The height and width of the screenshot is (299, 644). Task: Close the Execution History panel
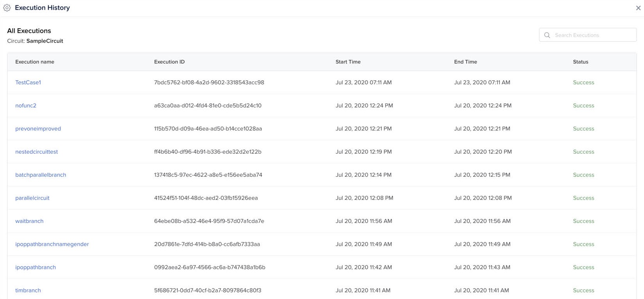[638, 8]
